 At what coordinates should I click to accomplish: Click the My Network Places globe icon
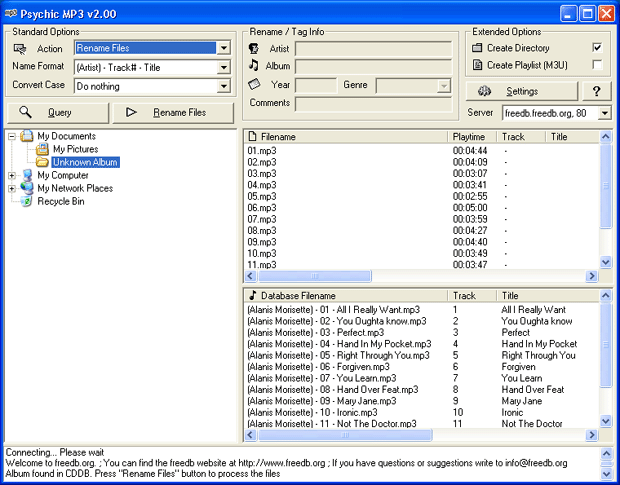pos(27,188)
